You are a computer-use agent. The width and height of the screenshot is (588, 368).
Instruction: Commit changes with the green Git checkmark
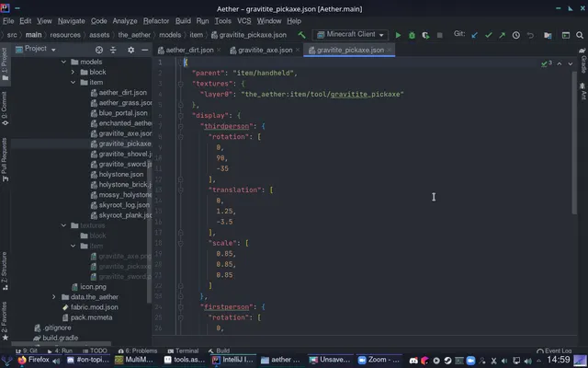pyautogui.click(x=488, y=35)
